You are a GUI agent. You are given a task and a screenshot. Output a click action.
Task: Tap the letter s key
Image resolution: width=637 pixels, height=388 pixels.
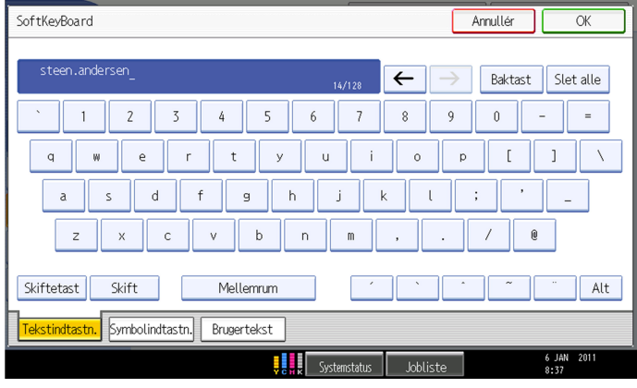109,195
